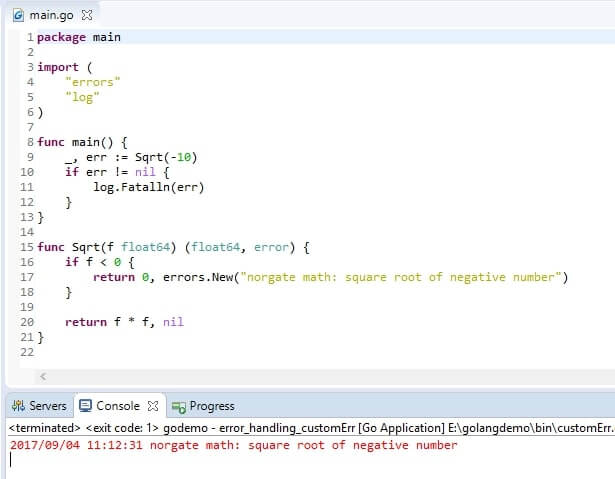The image size is (615, 479).
Task: Click the func main() declaration
Action: (85, 142)
